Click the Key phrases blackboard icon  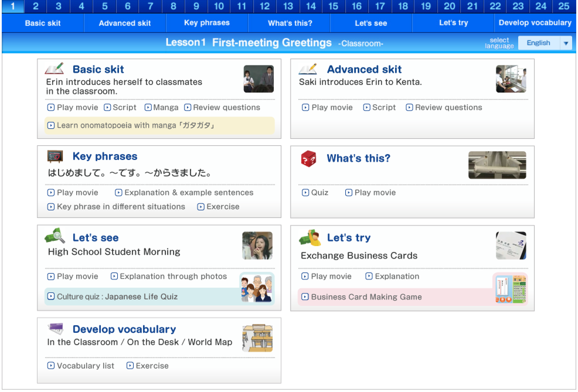point(56,156)
